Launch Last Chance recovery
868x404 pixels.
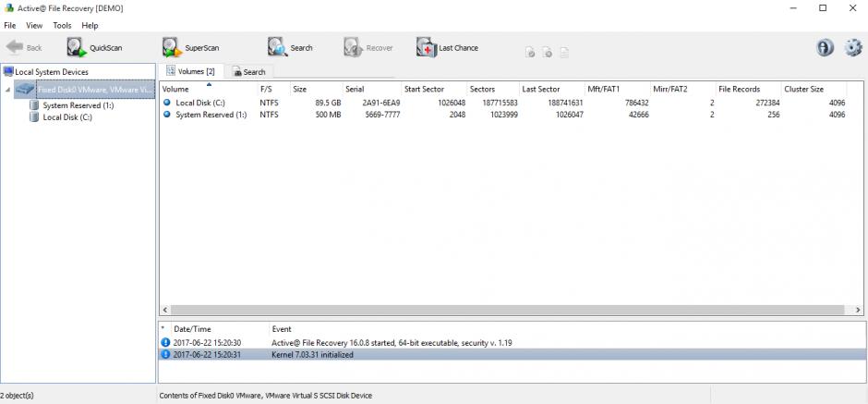447,48
